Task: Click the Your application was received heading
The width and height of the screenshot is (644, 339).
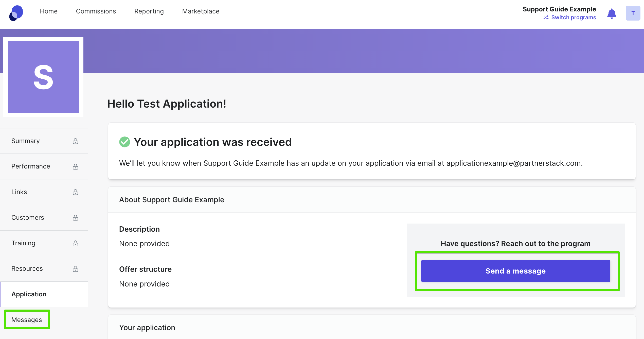Action: [213, 142]
